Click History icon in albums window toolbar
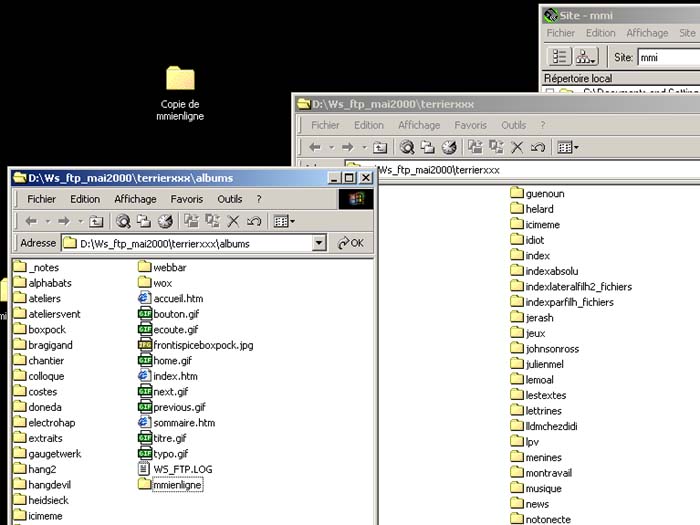This screenshot has height=525, width=700. pyautogui.click(x=165, y=221)
